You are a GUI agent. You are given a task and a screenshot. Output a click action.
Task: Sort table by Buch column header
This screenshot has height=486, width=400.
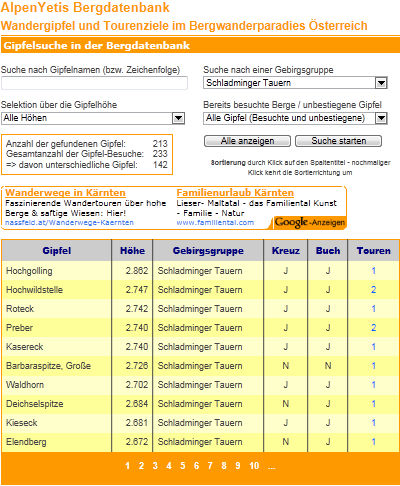point(328,251)
